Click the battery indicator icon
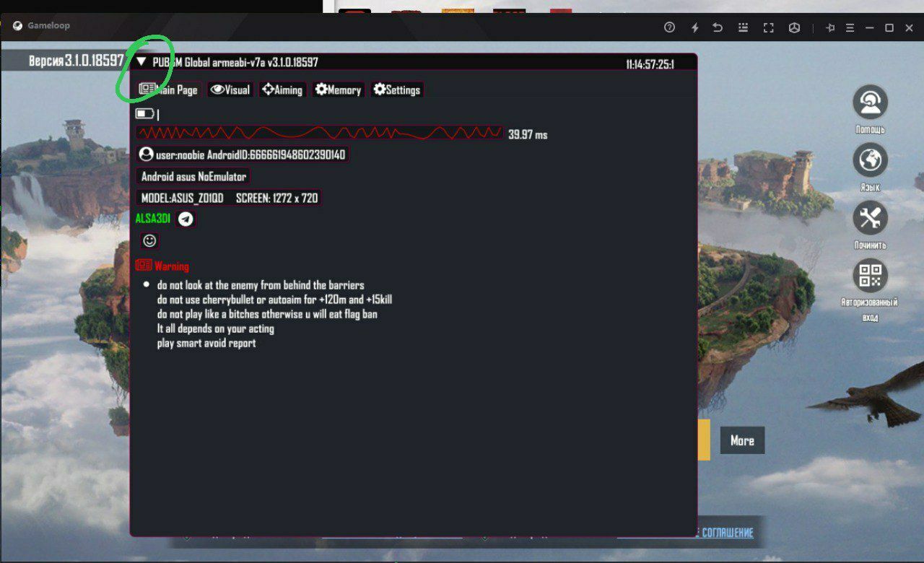This screenshot has height=563, width=924. 145,113
